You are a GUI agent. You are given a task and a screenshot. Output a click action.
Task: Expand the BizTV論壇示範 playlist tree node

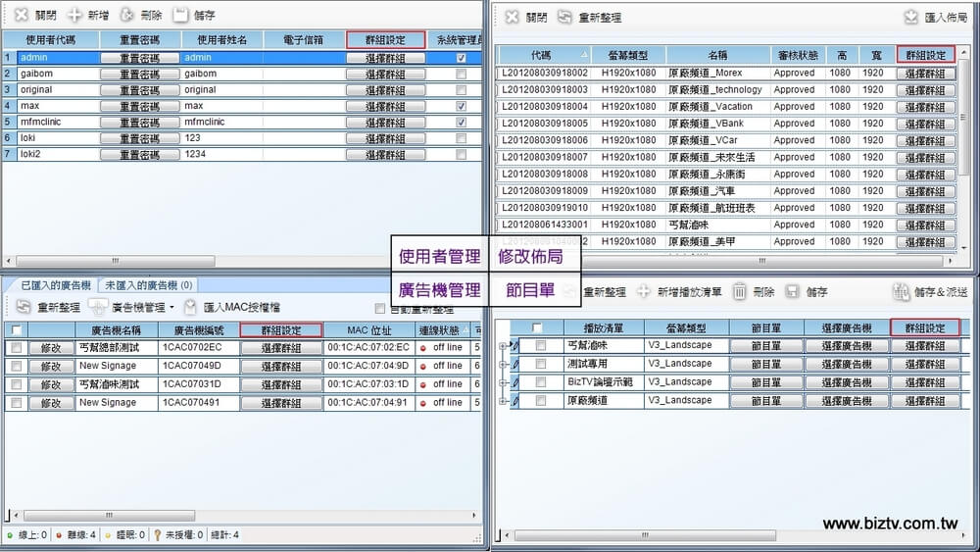[504, 382]
